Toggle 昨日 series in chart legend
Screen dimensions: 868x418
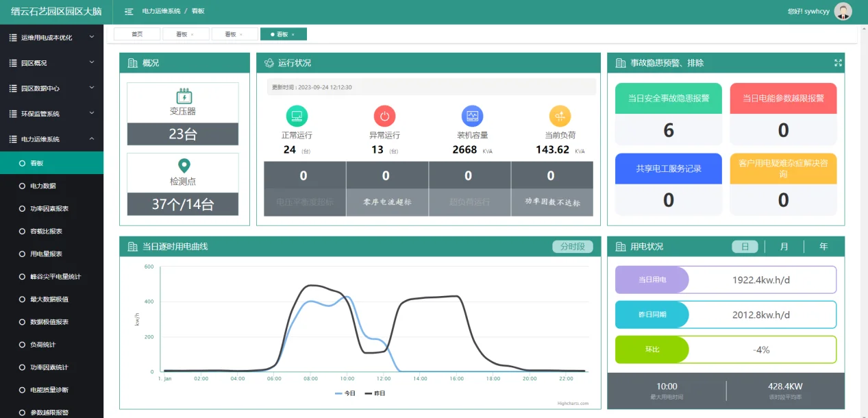(x=375, y=393)
